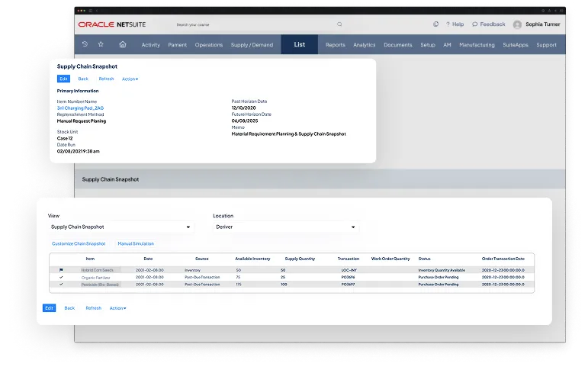Open the Manufacturing menu
The width and height of the screenshot is (588, 370).
[x=477, y=45]
